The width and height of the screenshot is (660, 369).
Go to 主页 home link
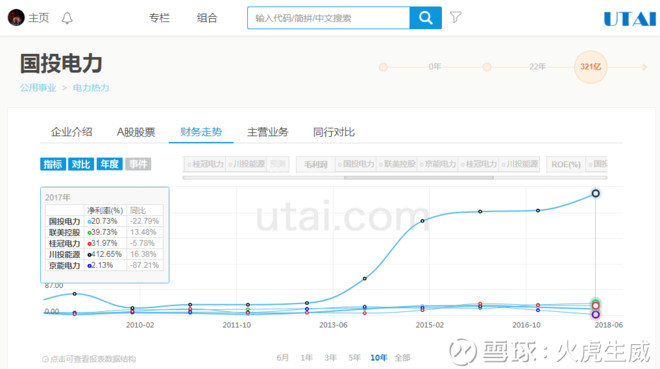(x=39, y=18)
